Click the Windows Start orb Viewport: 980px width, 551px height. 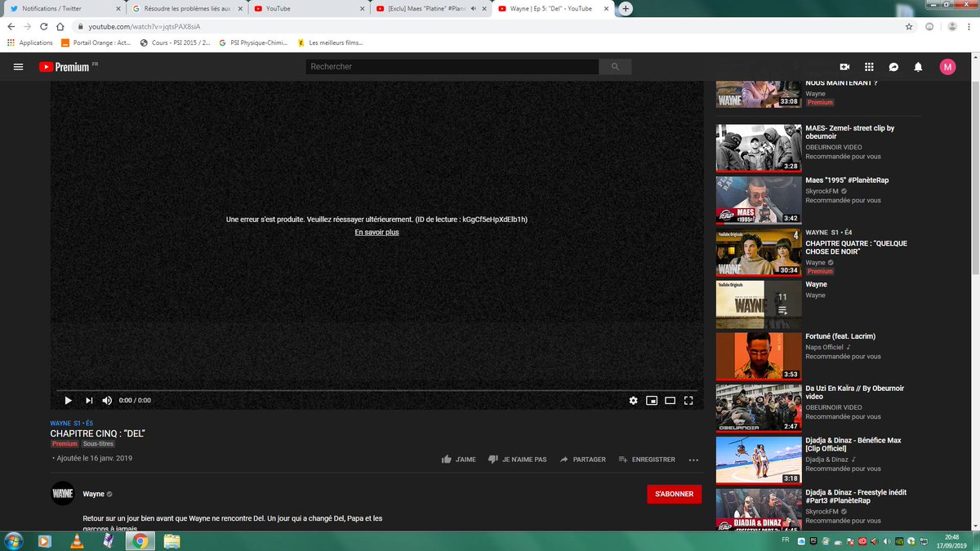click(14, 540)
